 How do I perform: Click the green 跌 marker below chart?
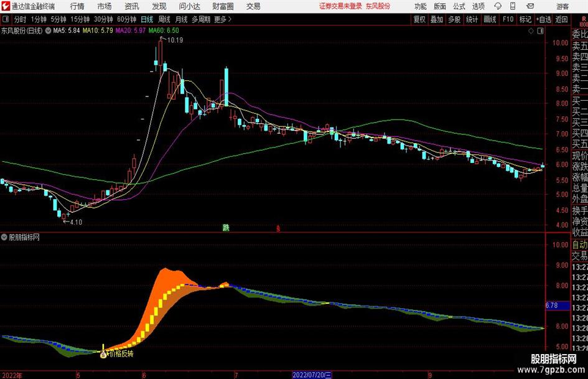tap(226, 227)
